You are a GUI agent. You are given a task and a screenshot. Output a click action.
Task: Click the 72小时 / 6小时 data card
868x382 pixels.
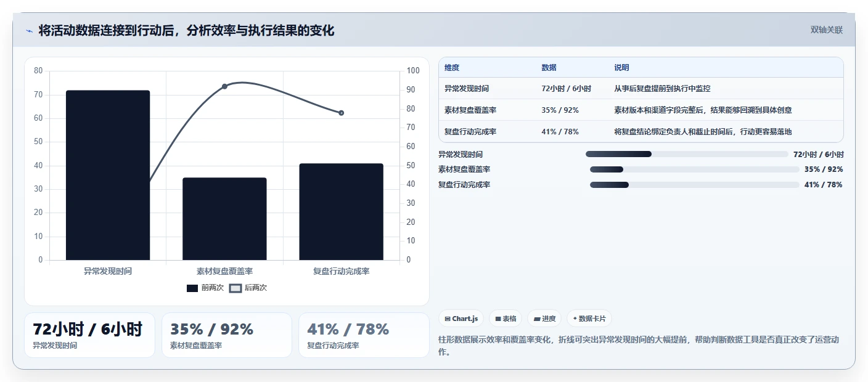pos(89,335)
